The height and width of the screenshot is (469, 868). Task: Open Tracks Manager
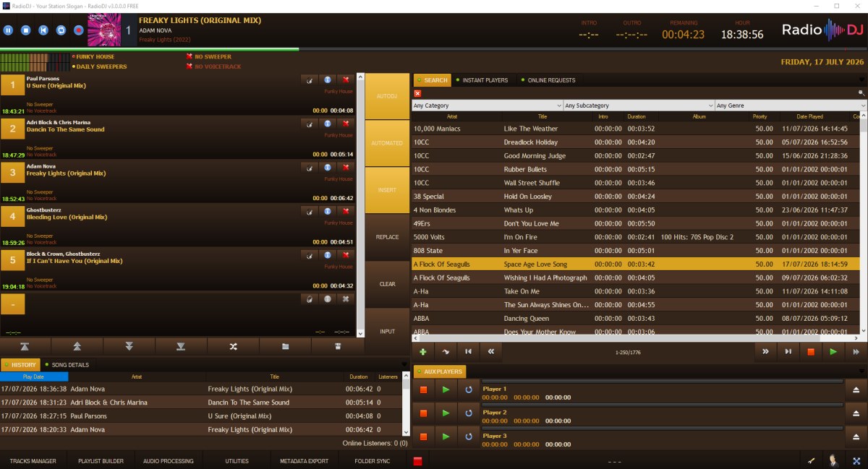click(x=33, y=461)
